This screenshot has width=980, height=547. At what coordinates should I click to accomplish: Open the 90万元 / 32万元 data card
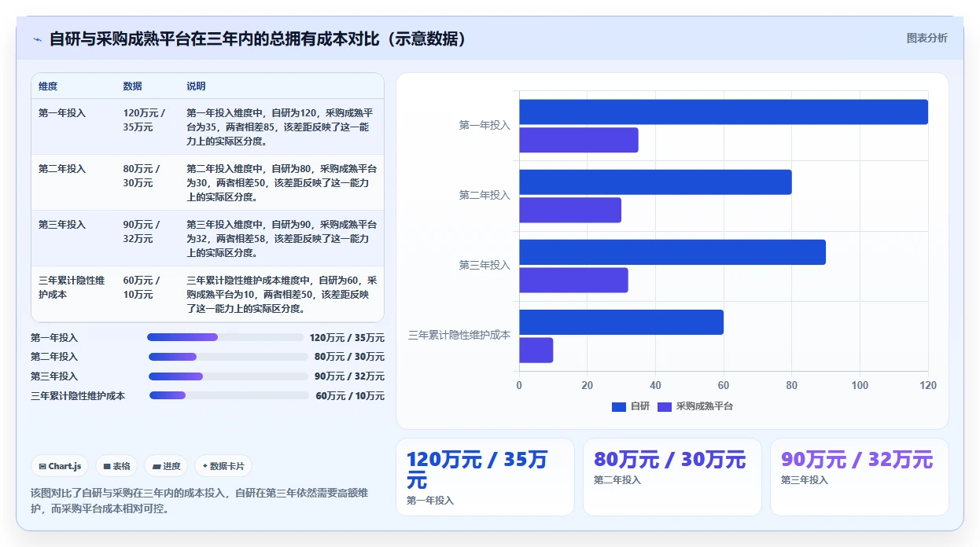[860, 477]
